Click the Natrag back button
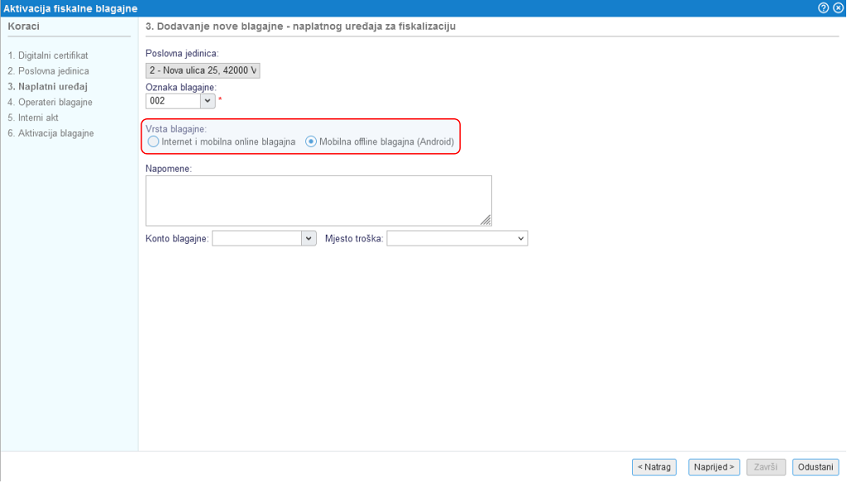This screenshot has width=847, height=483. [654, 467]
